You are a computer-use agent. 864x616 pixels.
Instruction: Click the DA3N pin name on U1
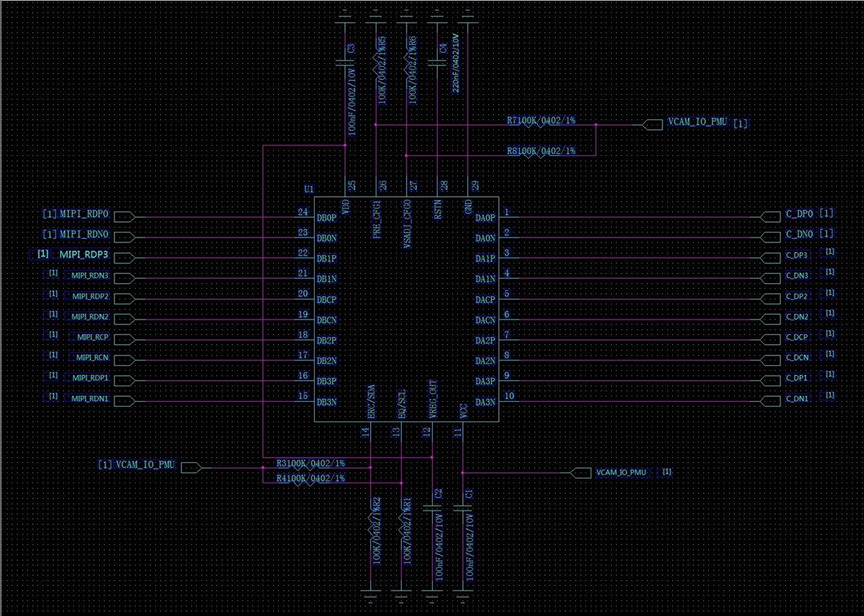point(485,402)
